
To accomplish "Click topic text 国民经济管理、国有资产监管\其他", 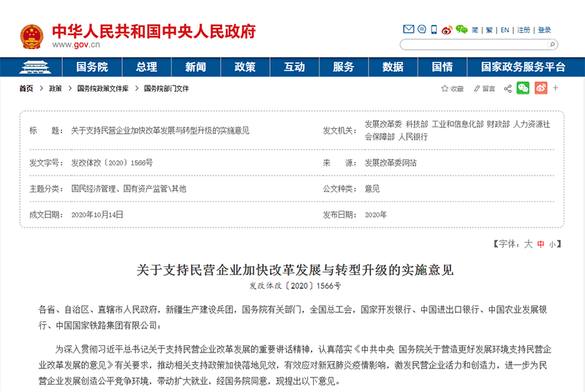I will click(x=129, y=189).
